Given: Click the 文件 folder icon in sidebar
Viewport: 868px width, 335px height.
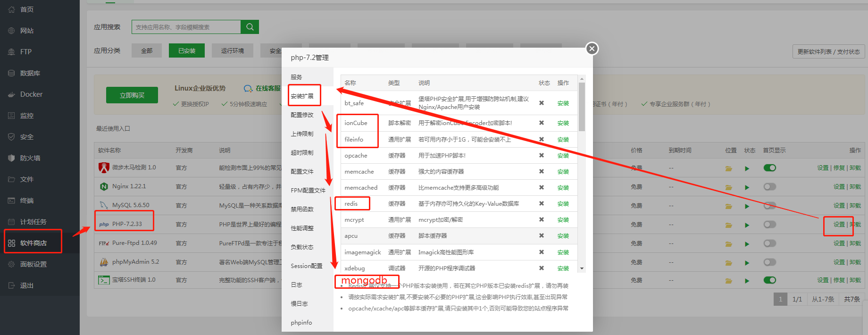Looking at the screenshot, I should [x=11, y=179].
